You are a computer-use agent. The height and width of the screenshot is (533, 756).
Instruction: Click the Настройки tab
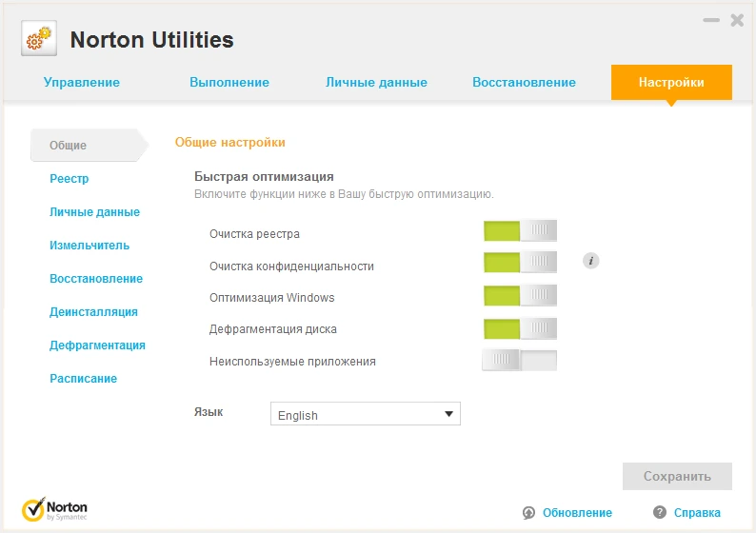click(x=671, y=83)
